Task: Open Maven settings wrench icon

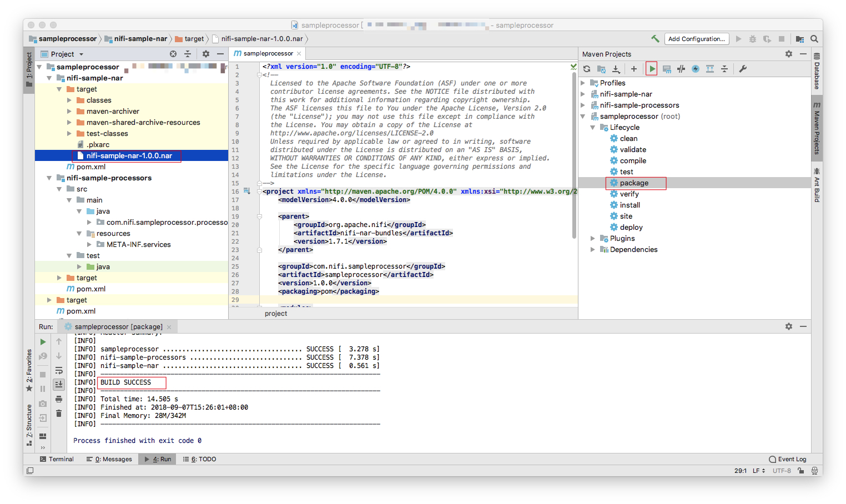Action: (743, 69)
